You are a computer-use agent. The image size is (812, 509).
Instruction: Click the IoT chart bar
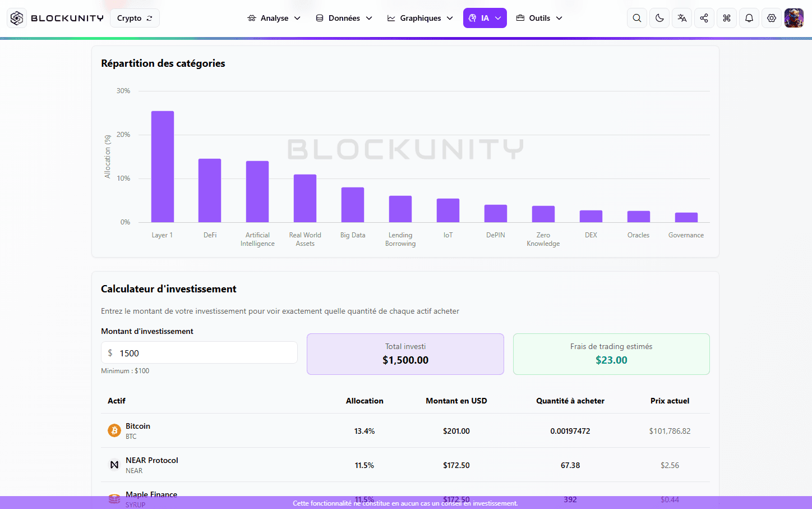click(x=448, y=210)
